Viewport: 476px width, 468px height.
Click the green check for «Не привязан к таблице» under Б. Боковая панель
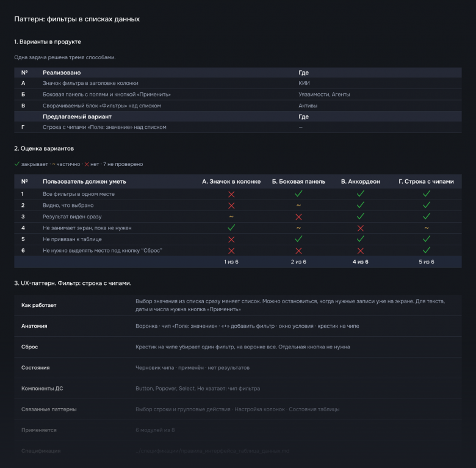coord(298,239)
